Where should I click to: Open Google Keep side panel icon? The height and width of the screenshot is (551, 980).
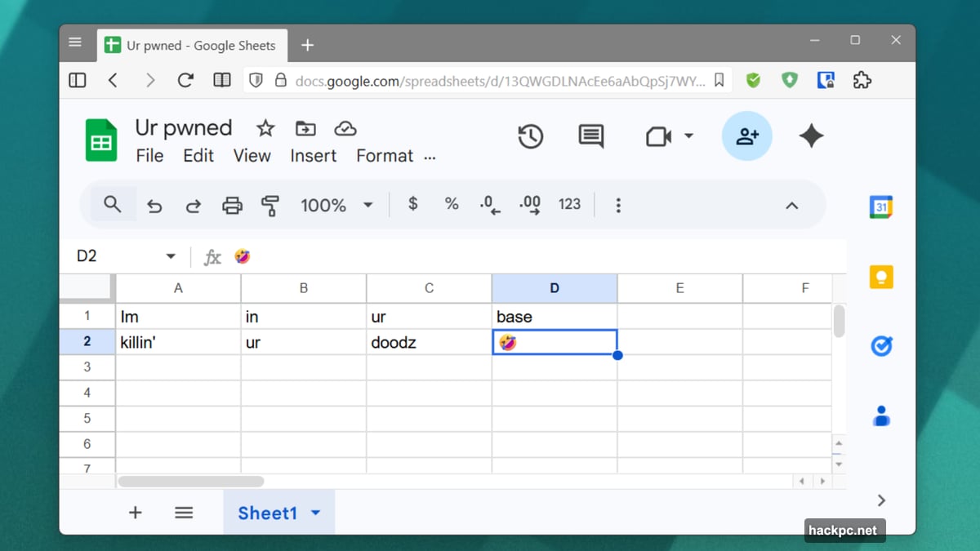point(881,278)
